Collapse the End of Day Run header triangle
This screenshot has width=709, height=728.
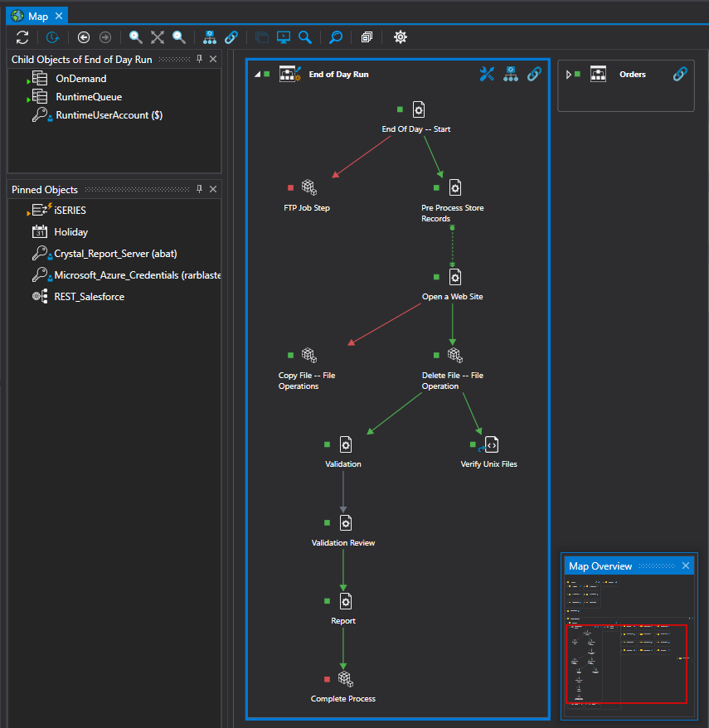point(258,73)
